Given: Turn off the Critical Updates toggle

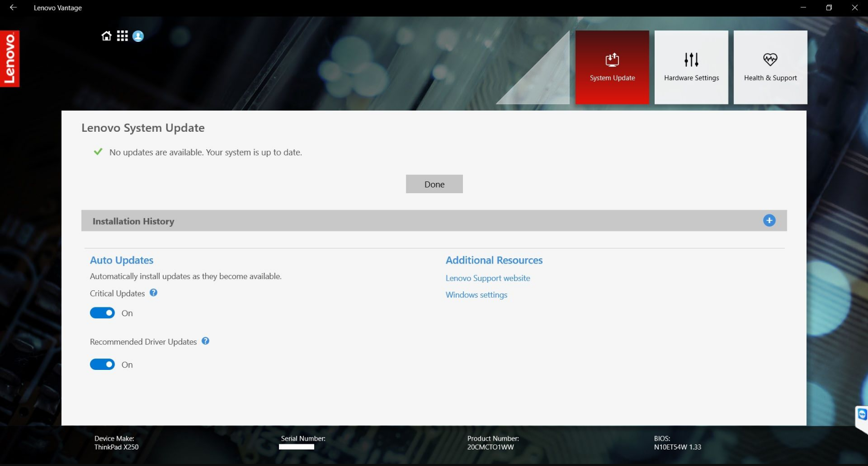Looking at the screenshot, I should 102,313.
